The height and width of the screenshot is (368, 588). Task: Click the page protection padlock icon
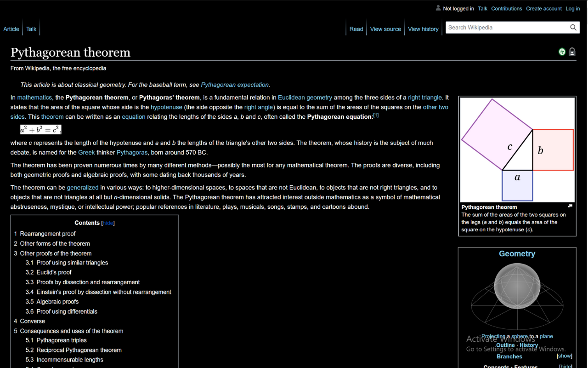click(x=572, y=52)
